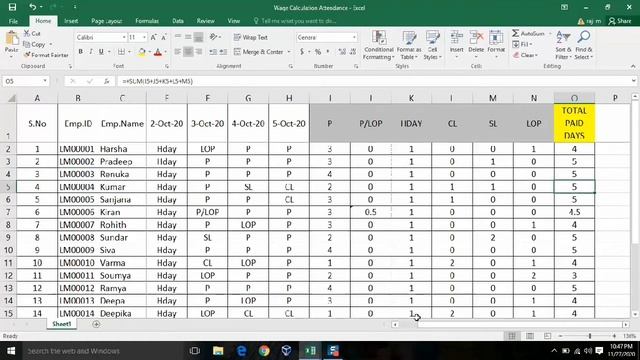640x360 pixels.
Task: Open Excel from Windows taskbar
Action: pyautogui.click(x=310, y=351)
